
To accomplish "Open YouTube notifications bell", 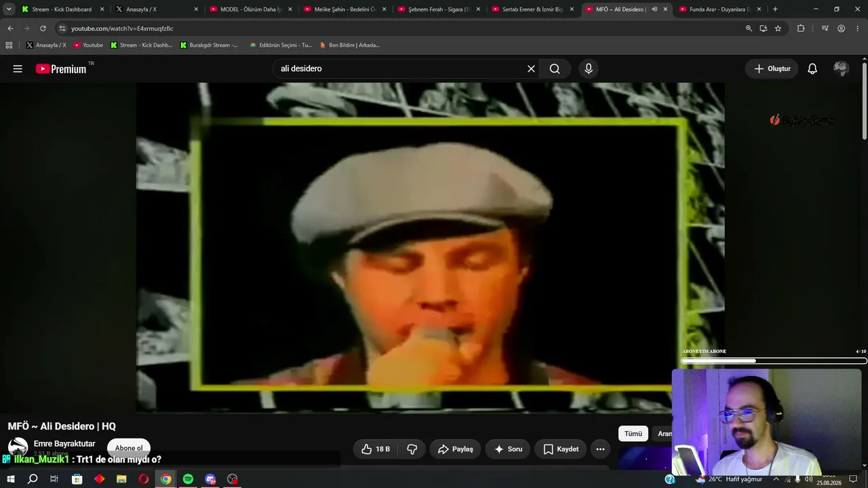I will click(812, 68).
